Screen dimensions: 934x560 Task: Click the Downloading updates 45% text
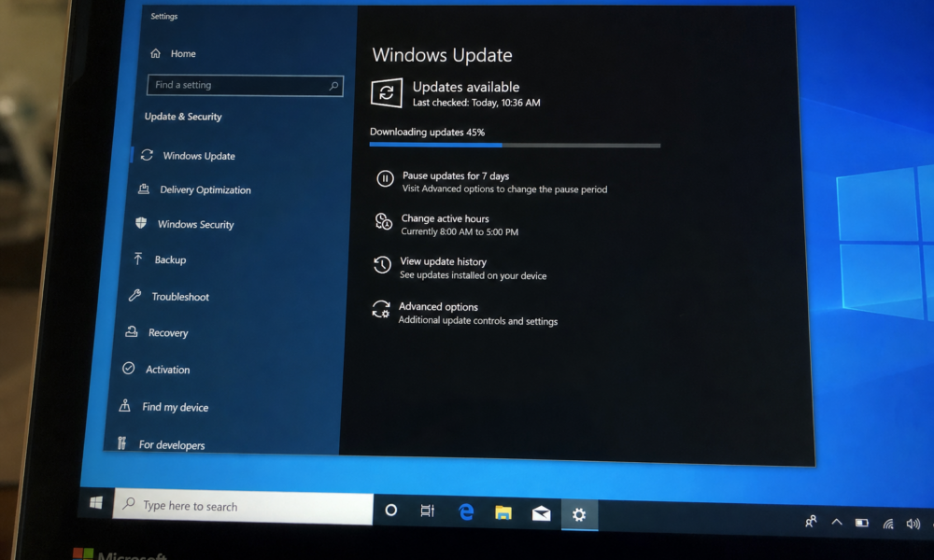(427, 133)
